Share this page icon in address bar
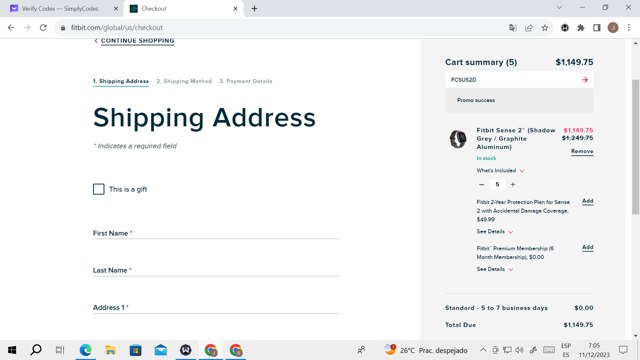Viewport: 640px width, 360px height. coord(529,28)
